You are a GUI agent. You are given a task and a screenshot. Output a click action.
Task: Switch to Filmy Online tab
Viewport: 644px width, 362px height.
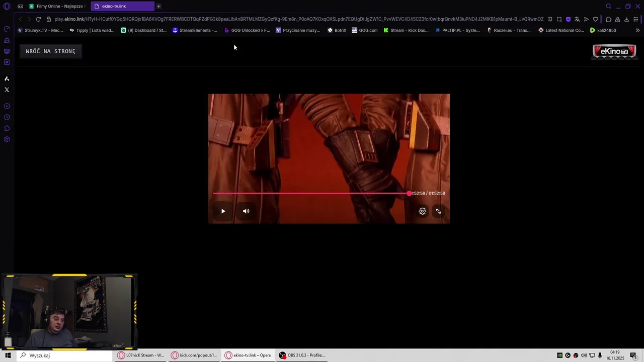pyautogui.click(x=57, y=6)
